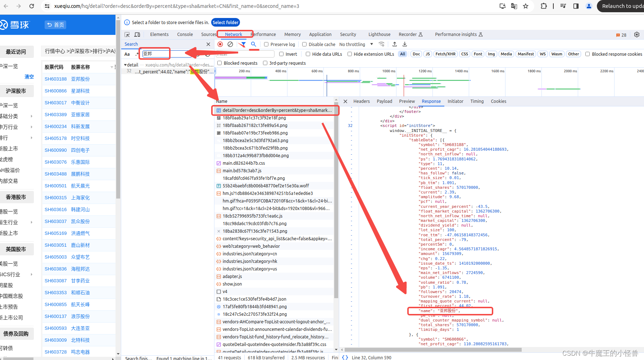The height and width of the screenshot is (360, 644).
Task: Close the request details pane
Action: (345, 101)
